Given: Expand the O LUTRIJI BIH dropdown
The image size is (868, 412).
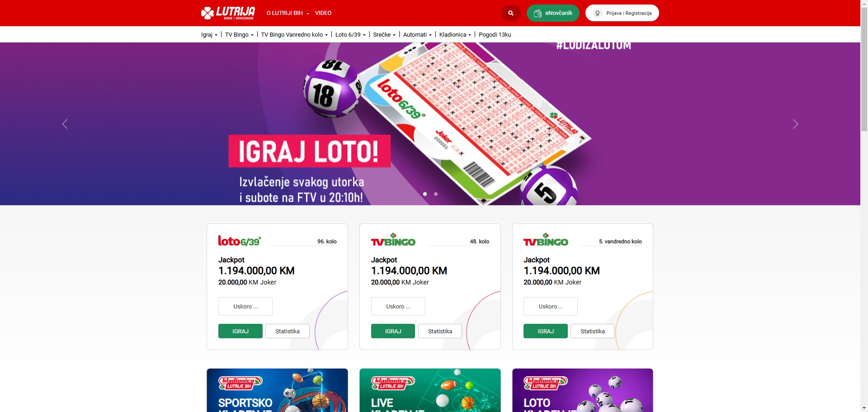Looking at the screenshot, I should tap(288, 13).
